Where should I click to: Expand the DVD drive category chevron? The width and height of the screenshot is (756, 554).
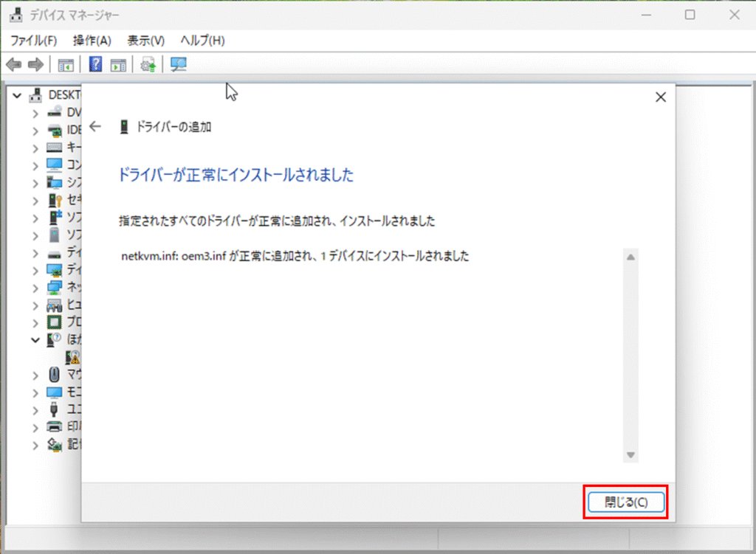click(35, 112)
